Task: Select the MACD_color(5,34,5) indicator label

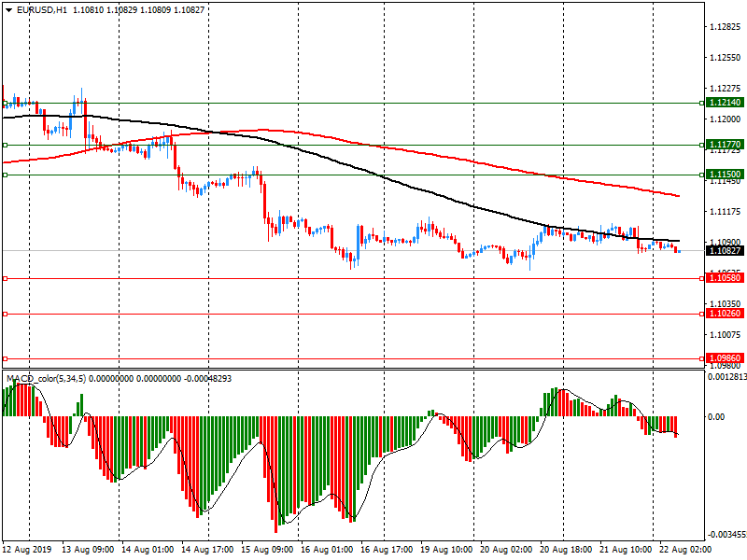Action: pyautogui.click(x=46, y=379)
